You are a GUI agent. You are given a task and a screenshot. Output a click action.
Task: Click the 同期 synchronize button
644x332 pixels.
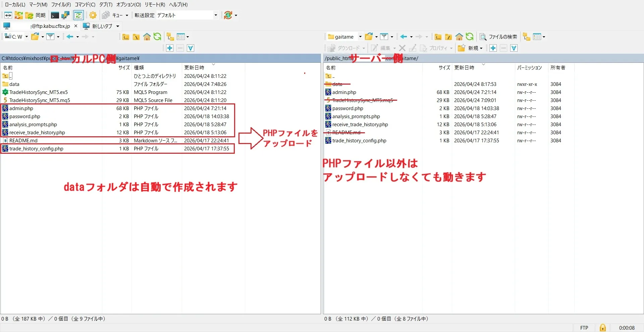point(37,15)
